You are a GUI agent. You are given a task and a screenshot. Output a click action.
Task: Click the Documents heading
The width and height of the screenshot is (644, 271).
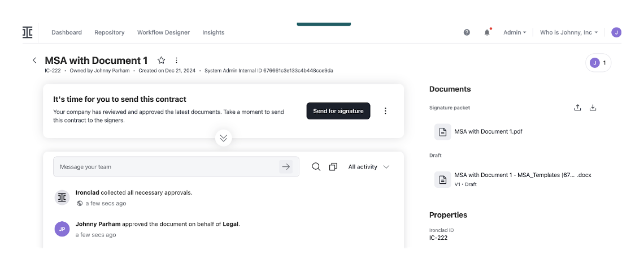coord(450,89)
